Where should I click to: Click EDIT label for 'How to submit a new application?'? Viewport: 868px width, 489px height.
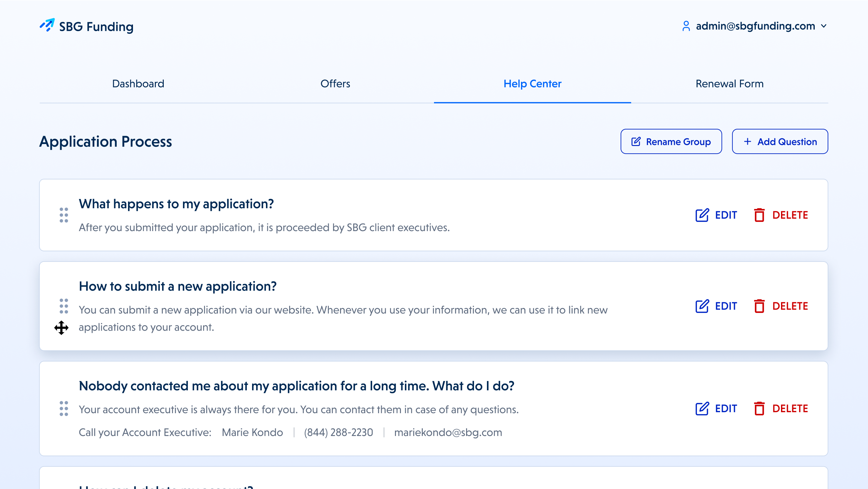[x=726, y=306]
